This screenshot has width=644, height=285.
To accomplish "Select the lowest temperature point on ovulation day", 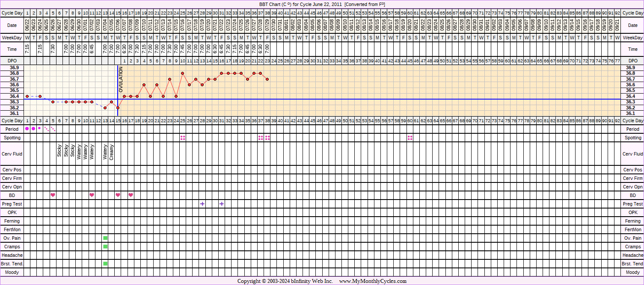I will 118,108.
